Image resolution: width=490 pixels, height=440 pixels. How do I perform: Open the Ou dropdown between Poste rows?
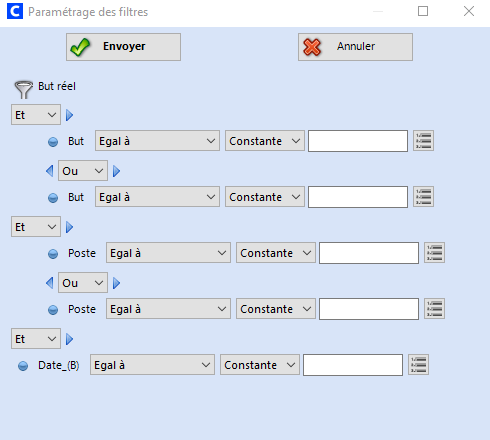(x=83, y=283)
